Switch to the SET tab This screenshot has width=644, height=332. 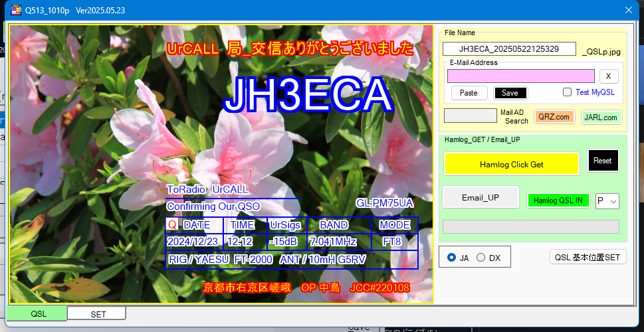98,314
